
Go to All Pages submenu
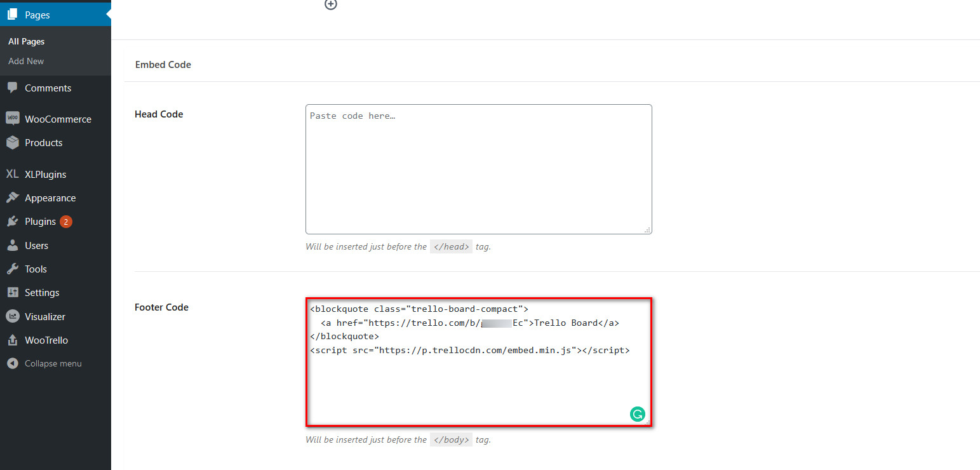click(26, 41)
